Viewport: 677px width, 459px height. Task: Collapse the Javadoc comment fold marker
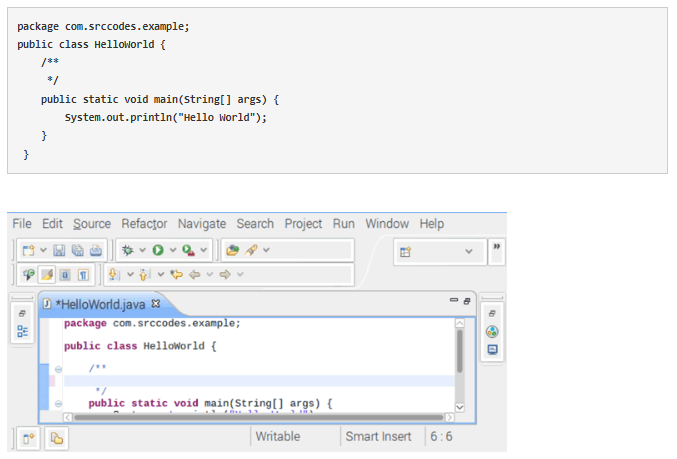point(58,369)
